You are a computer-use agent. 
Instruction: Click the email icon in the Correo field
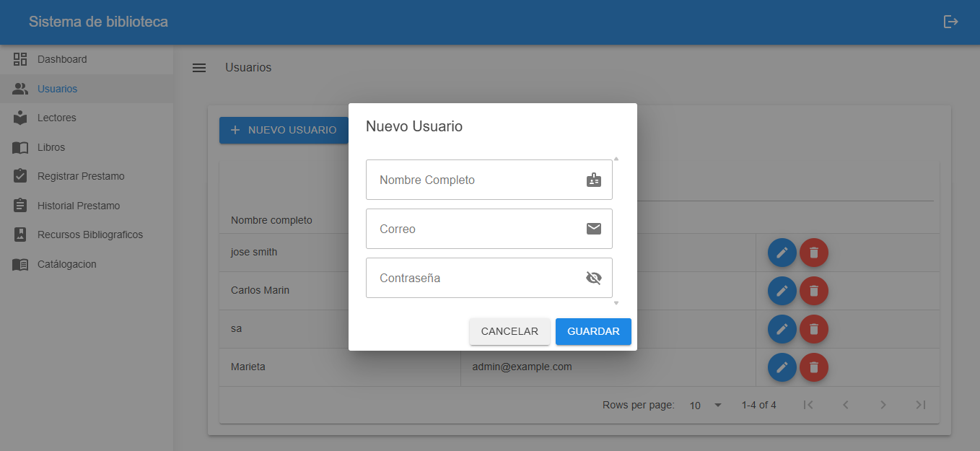point(593,229)
